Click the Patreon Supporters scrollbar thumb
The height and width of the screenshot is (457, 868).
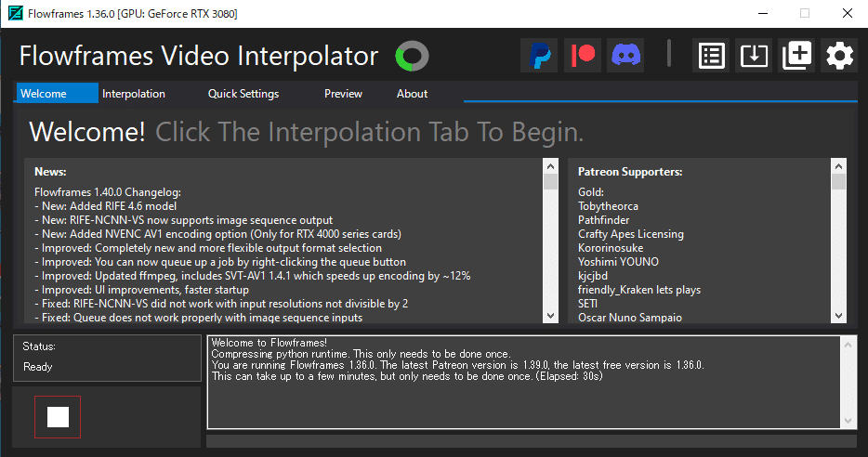(838, 182)
